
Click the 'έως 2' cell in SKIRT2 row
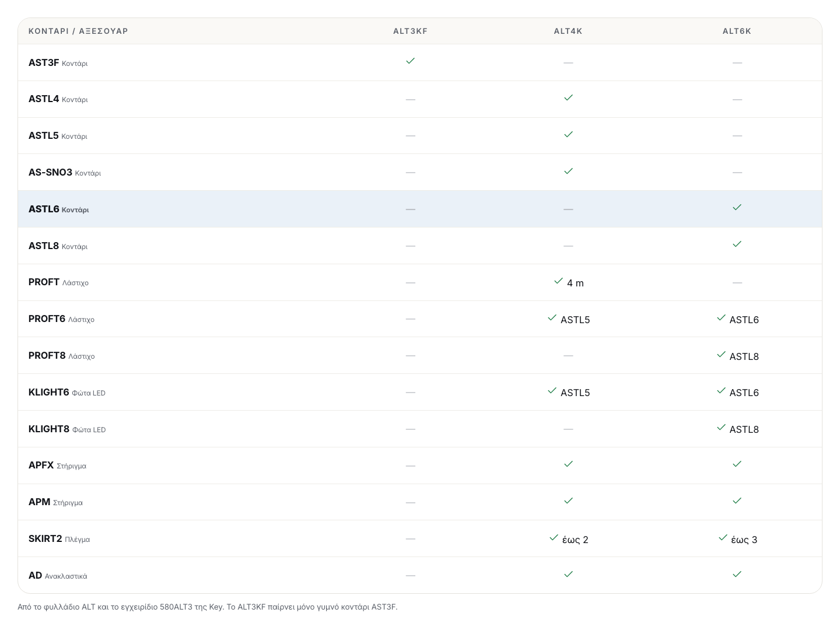tap(569, 539)
